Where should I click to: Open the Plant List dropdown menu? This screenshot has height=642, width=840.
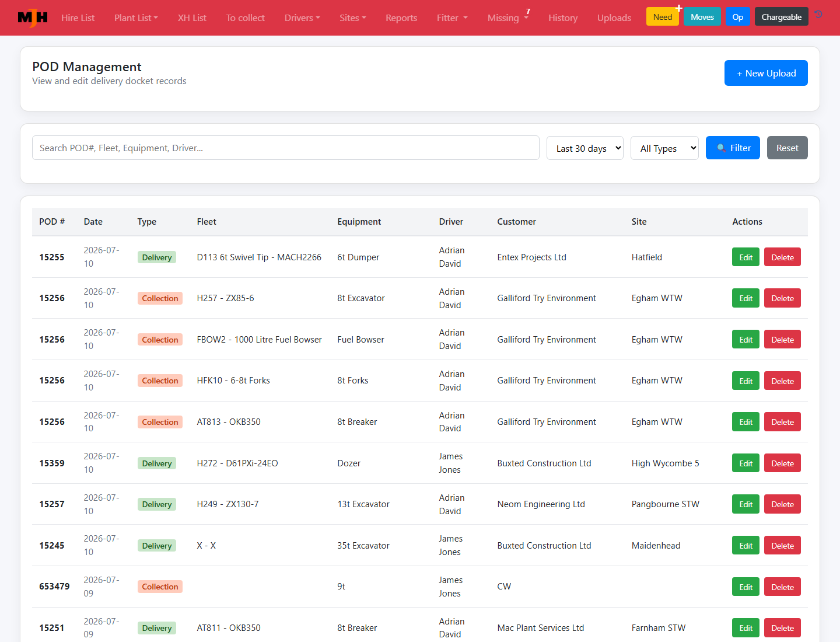pyautogui.click(x=136, y=18)
